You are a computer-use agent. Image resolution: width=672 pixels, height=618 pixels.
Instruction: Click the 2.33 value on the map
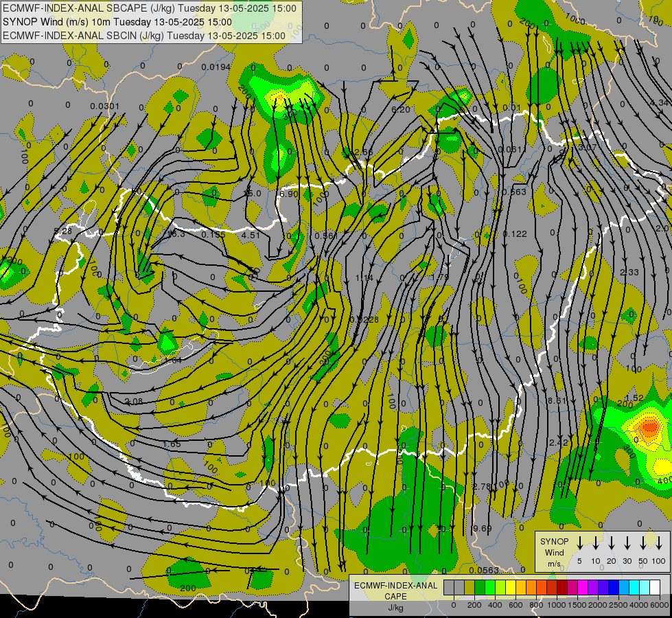click(x=629, y=273)
